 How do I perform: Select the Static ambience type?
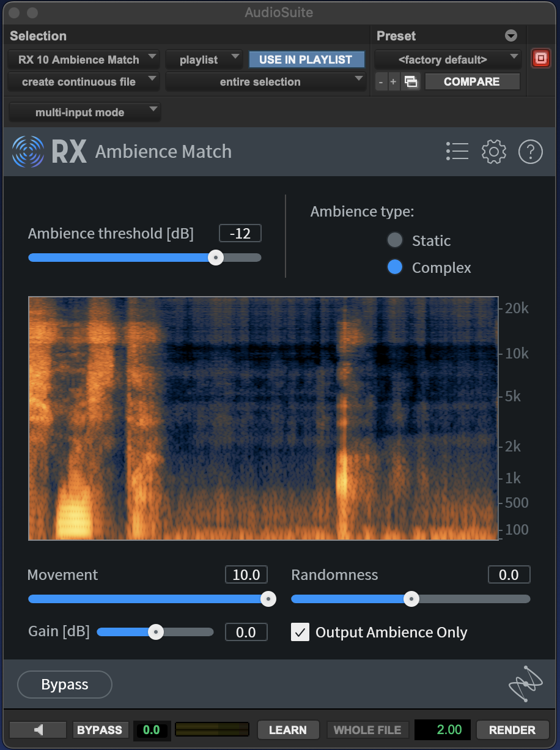tap(395, 240)
